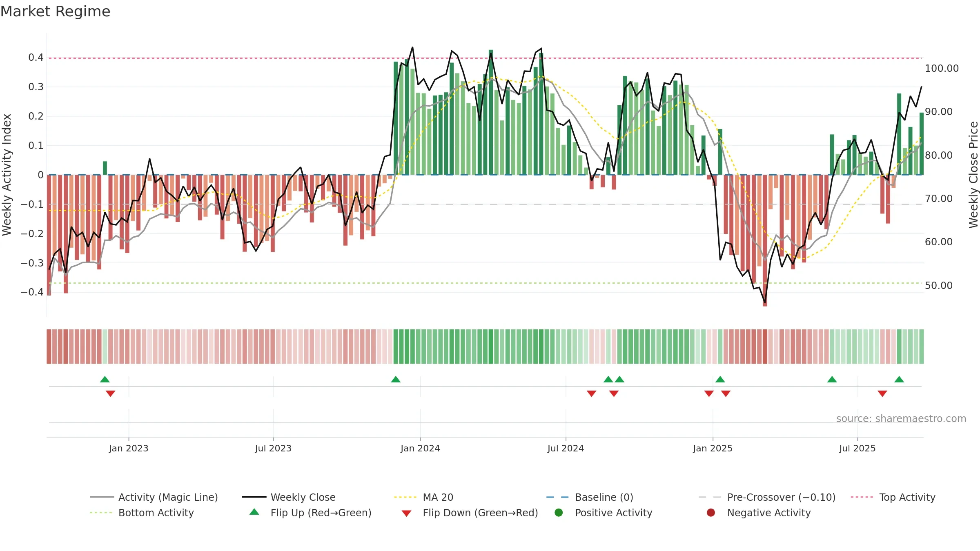Click the green Flip Up triangle in legend
The image size is (980, 551).
pos(254,512)
